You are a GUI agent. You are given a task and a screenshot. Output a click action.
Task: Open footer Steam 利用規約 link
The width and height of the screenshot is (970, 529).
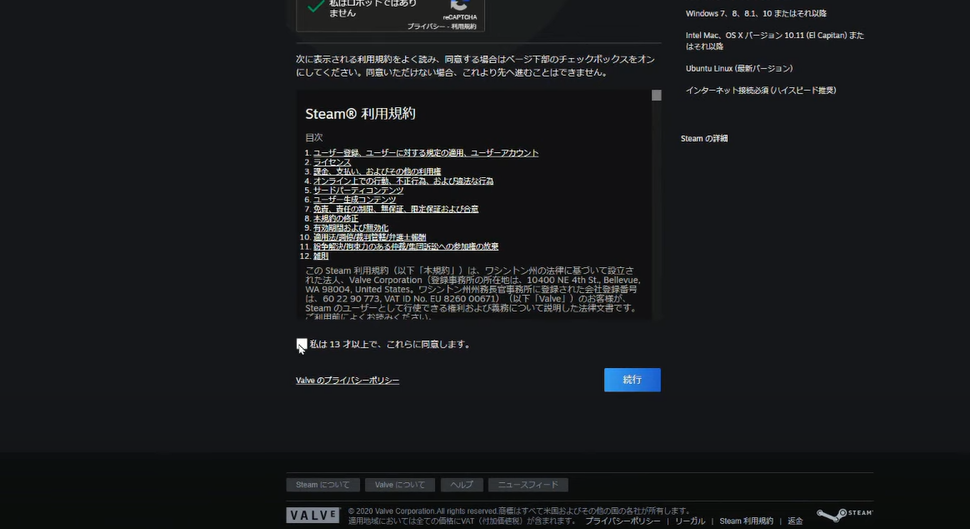(746, 522)
